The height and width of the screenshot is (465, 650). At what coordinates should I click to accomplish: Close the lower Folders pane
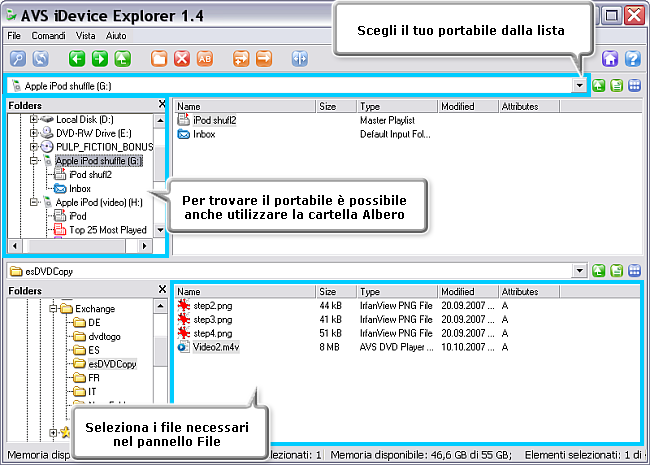point(162,289)
